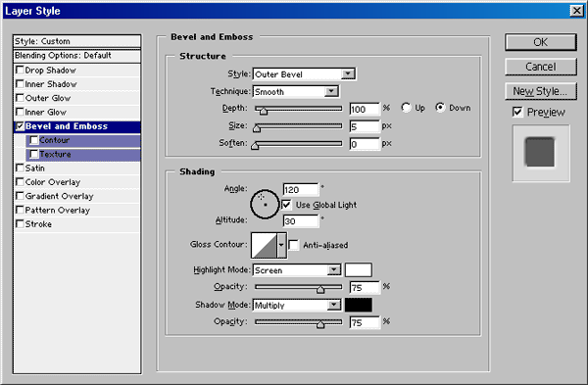Select the Style: Custom row

pos(76,41)
